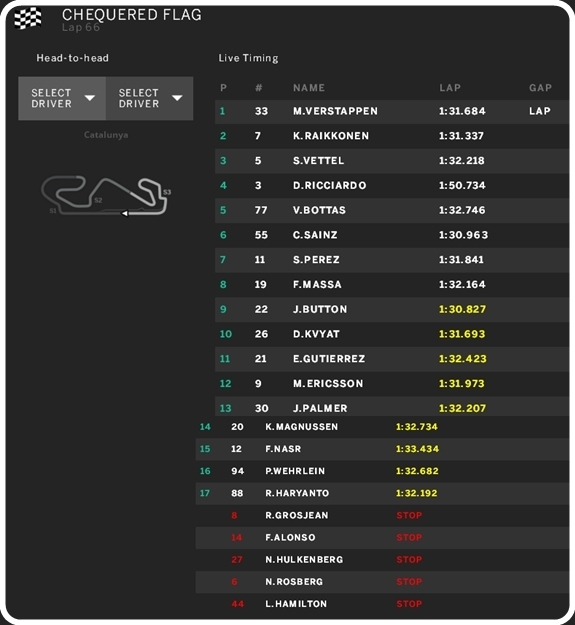Click the NAME column header
The height and width of the screenshot is (625, 575).
click(309, 88)
